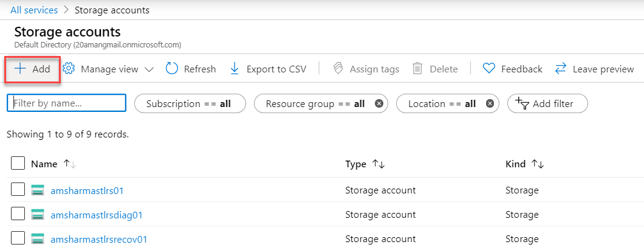Click the Feedback heart icon
Viewport: 644px width, 250px height.
point(488,69)
